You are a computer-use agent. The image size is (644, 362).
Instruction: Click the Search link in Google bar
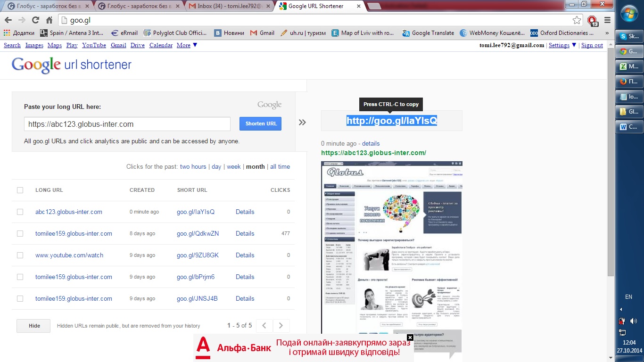[x=12, y=45]
